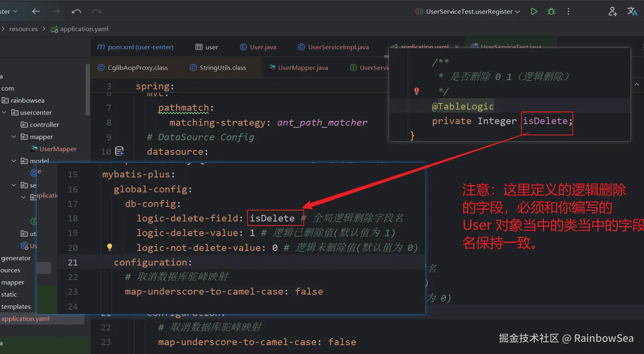Click the application.yaml breadcrumb
The width and height of the screenshot is (644, 354).
point(80,29)
